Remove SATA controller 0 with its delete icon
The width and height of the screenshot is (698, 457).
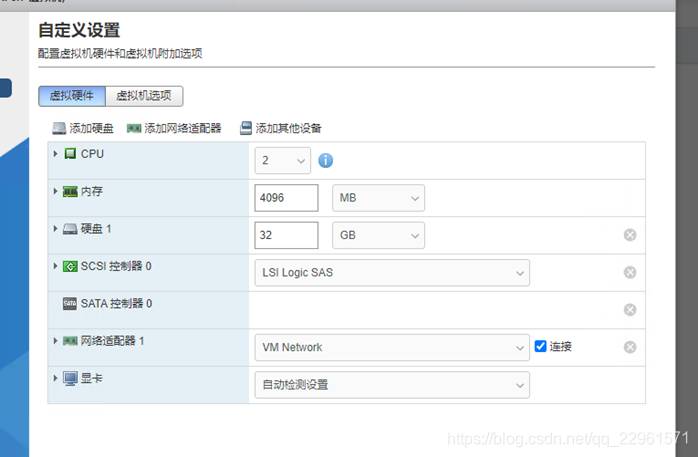630,310
